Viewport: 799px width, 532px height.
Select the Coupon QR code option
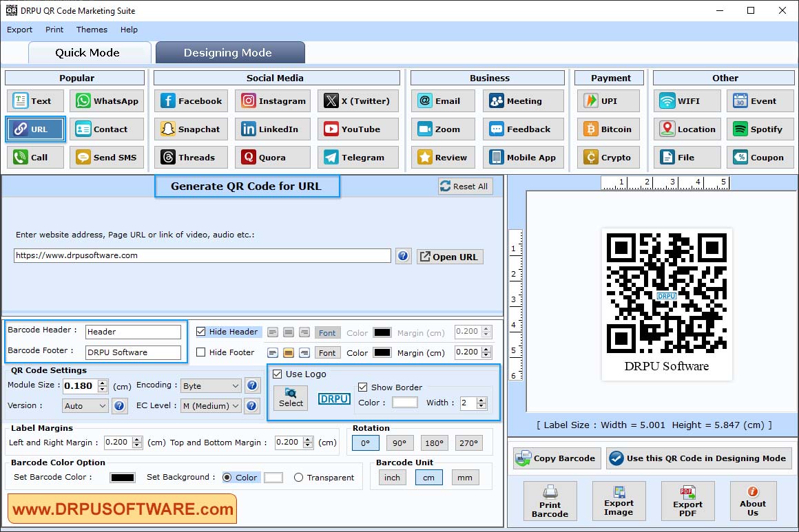[x=760, y=158]
